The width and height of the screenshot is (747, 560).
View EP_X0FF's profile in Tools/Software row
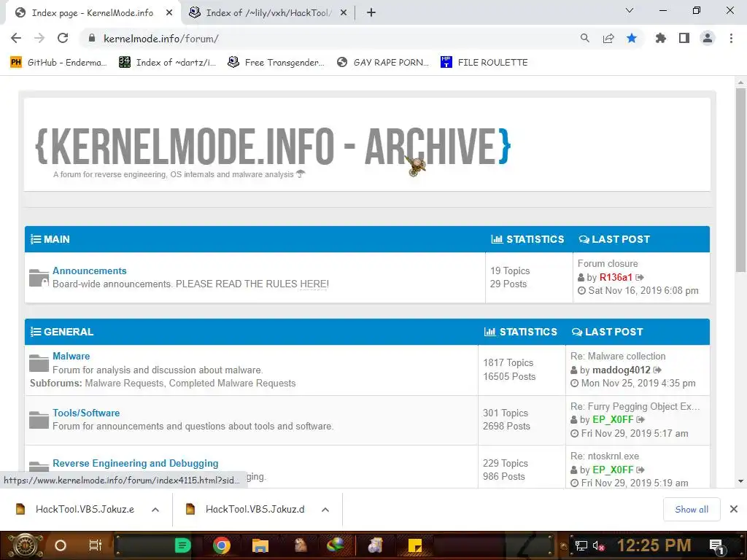pyautogui.click(x=613, y=419)
